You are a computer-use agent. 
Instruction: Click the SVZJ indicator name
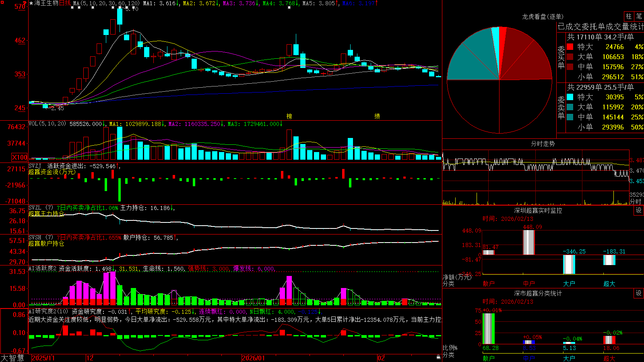(35, 166)
